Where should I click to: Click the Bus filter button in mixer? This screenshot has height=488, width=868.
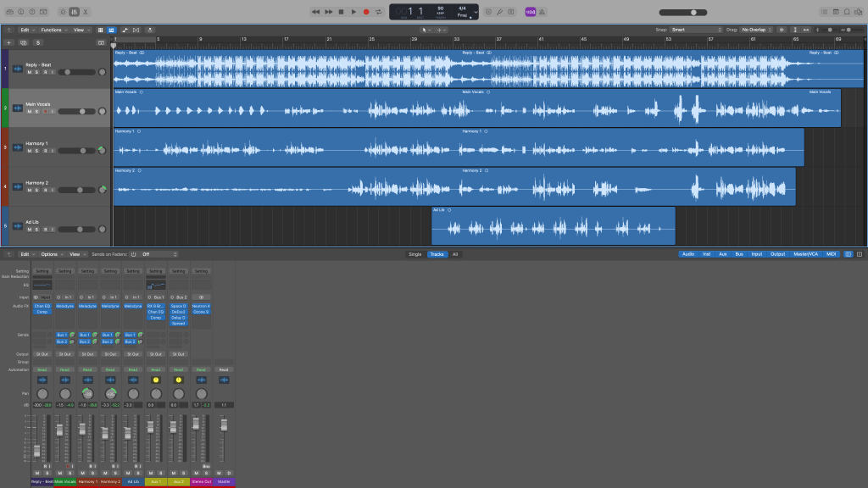tap(737, 254)
